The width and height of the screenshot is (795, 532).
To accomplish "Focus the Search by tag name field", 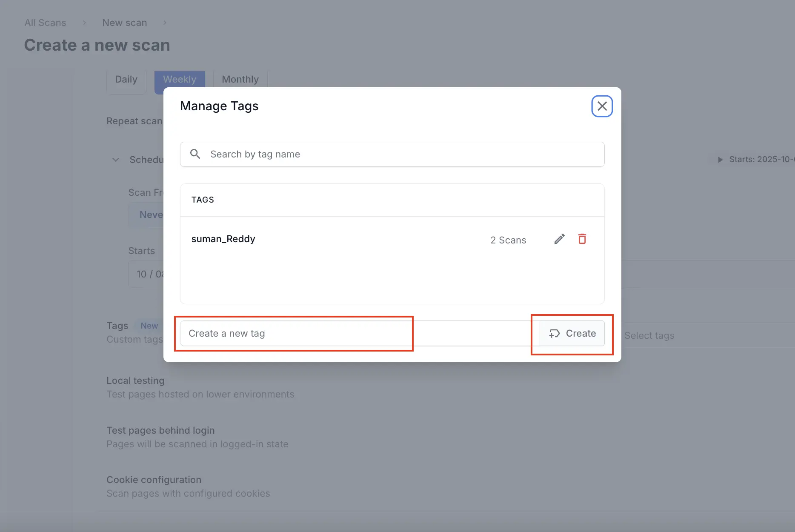I will [400, 154].
